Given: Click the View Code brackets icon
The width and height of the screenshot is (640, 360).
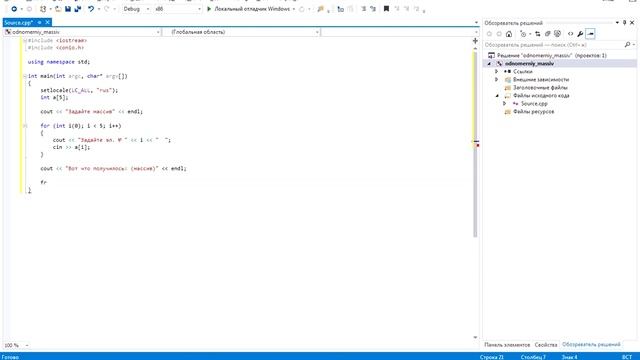Looking at the screenshot, I should point(570,34).
